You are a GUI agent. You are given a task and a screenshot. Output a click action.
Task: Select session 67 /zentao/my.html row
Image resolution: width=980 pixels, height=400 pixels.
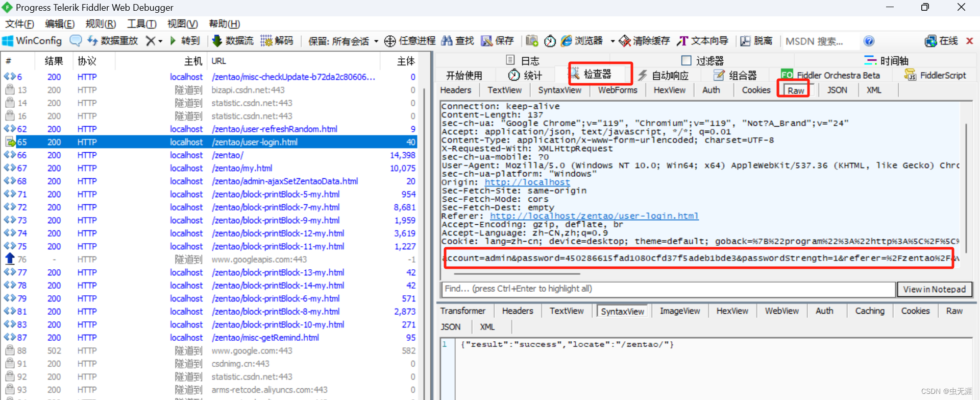coord(209,168)
